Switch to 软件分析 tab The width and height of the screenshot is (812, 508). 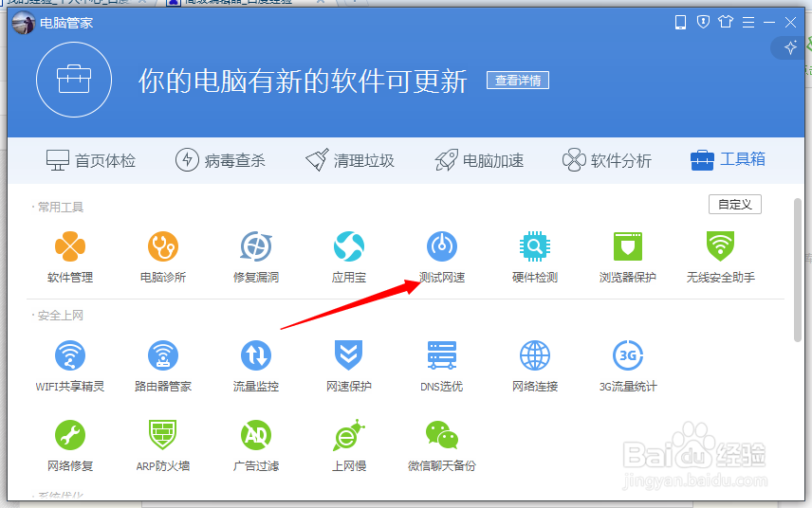click(x=607, y=160)
